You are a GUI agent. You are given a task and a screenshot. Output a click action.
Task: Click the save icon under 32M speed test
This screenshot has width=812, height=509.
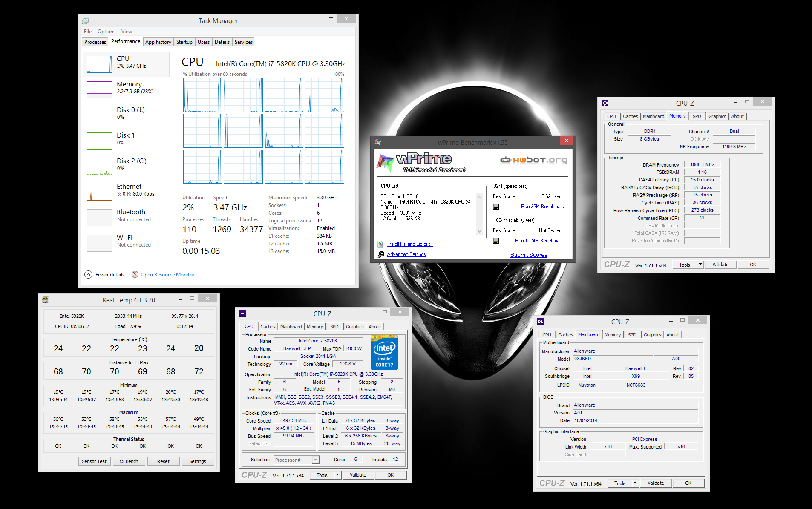496,207
